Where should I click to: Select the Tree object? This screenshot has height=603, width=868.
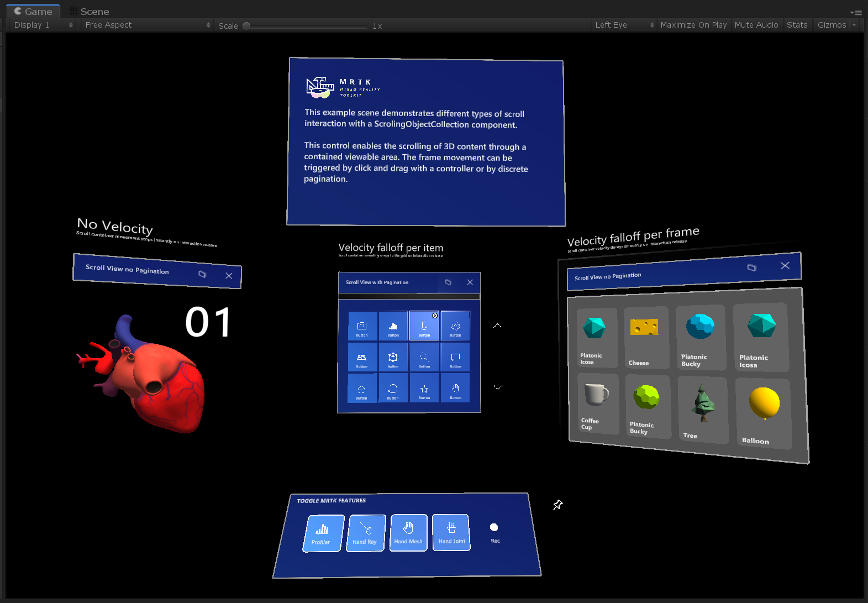pos(703,410)
